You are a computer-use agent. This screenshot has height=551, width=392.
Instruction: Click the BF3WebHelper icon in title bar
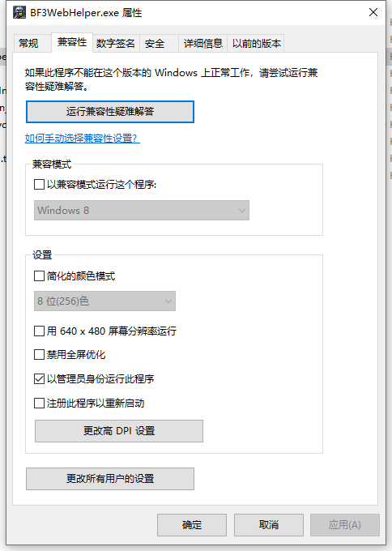click(19, 13)
